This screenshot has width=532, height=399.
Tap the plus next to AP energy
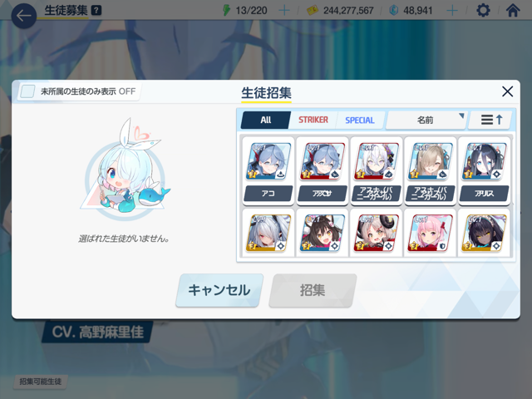284,11
